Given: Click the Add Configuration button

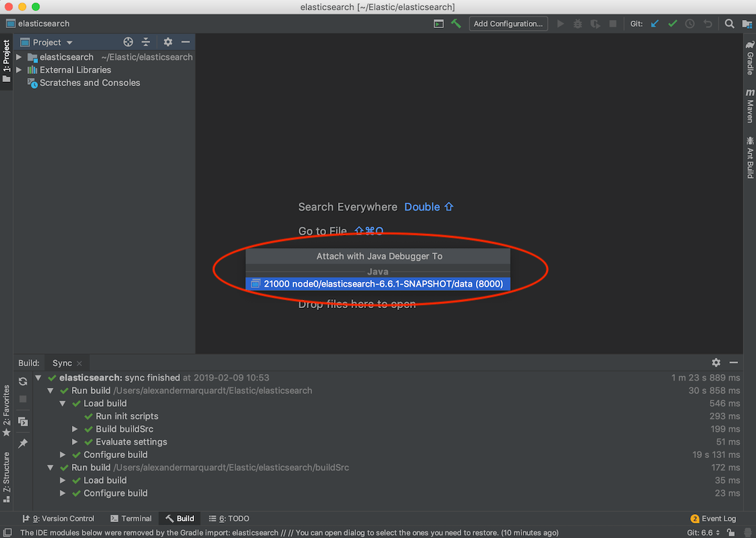Looking at the screenshot, I should 508,23.
